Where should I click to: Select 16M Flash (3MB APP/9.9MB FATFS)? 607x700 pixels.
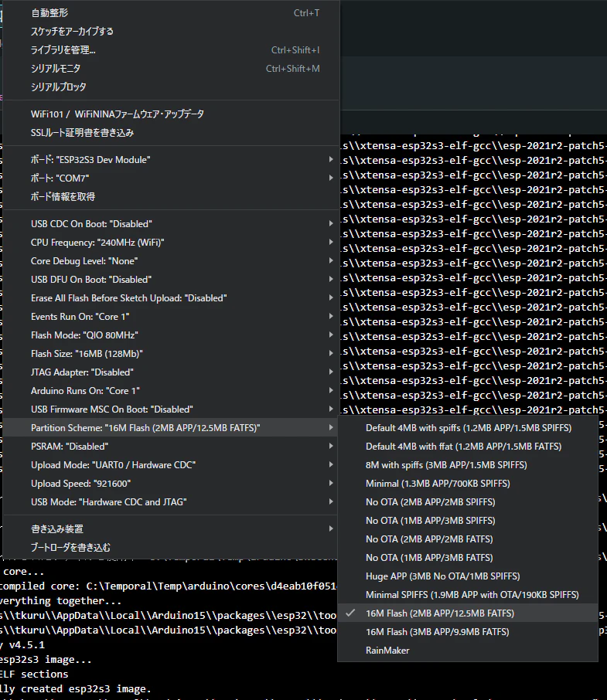[468, 632]
